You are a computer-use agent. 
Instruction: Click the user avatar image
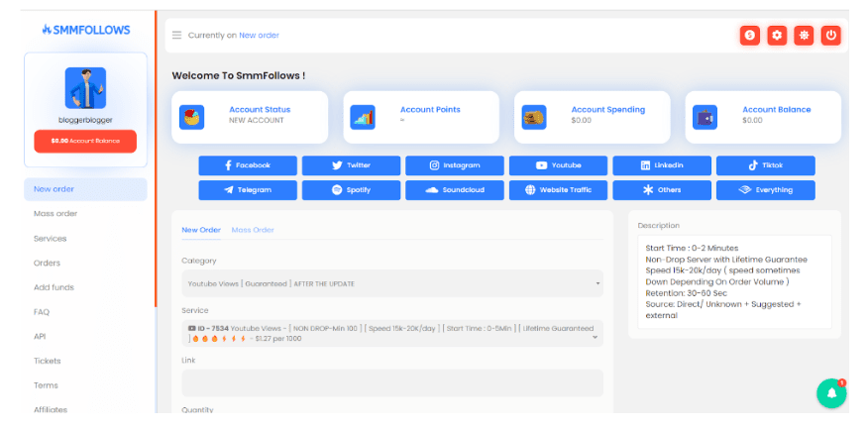tap(85, 88)
